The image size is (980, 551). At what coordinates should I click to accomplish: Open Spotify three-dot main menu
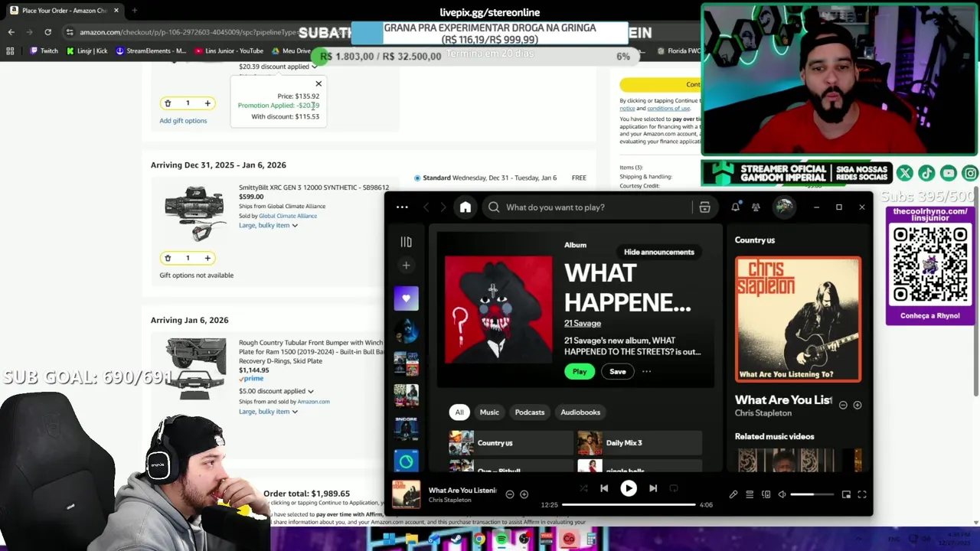(402, 207)
